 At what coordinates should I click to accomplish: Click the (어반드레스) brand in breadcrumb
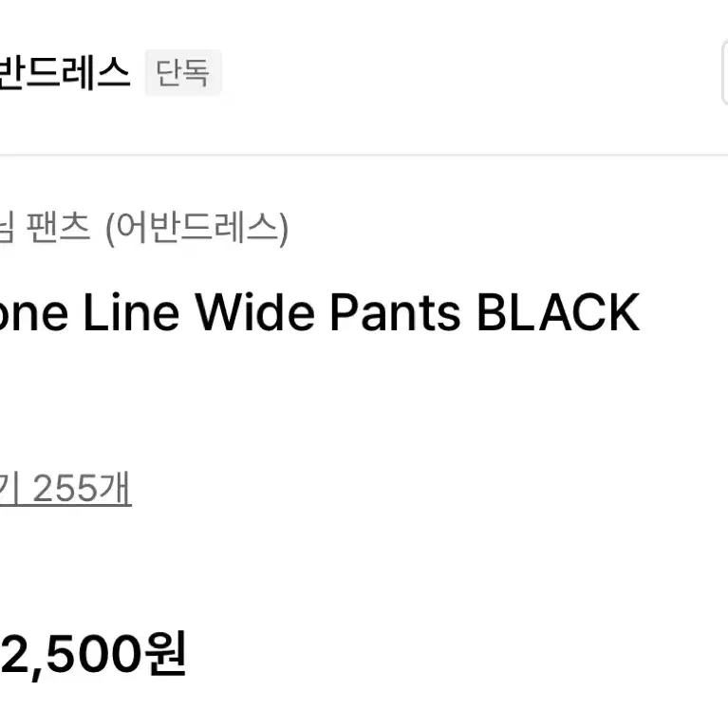(196, 228)
